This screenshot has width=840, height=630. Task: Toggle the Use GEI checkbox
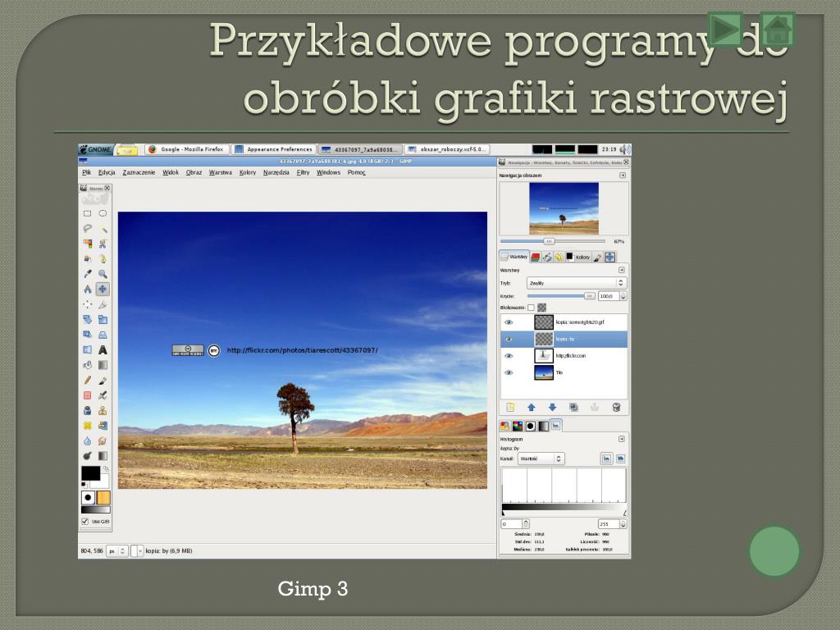point(84,521)
